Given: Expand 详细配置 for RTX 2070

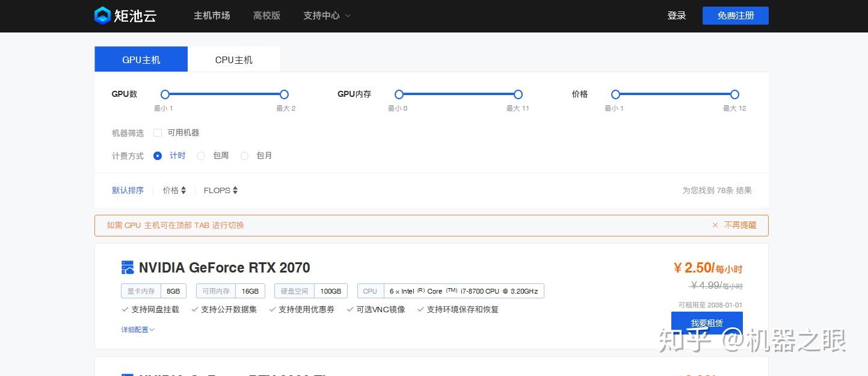Looking at the screenshot, I should click(x=138, y=330).
